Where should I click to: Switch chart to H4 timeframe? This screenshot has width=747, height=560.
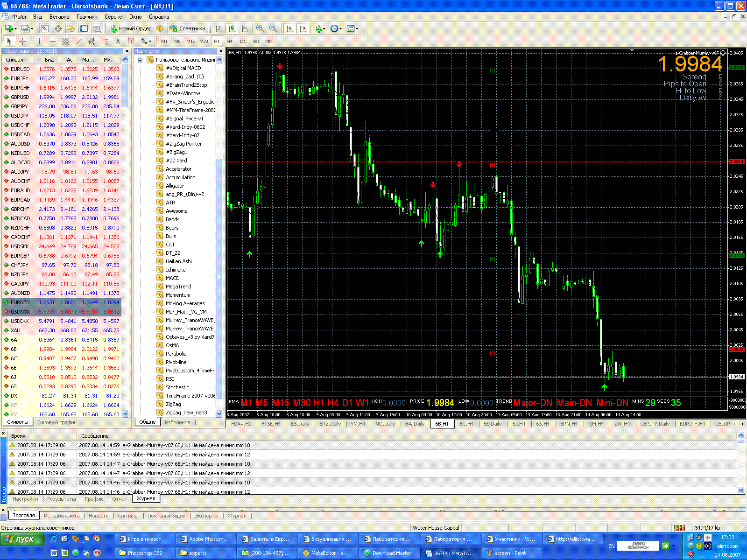click(x=230, y=41)
